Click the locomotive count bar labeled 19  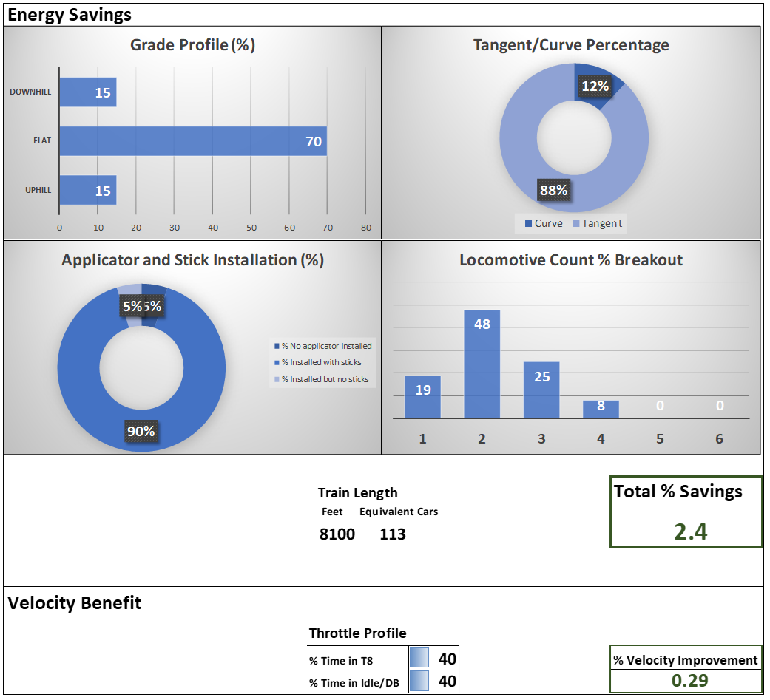tap(422, 397)
